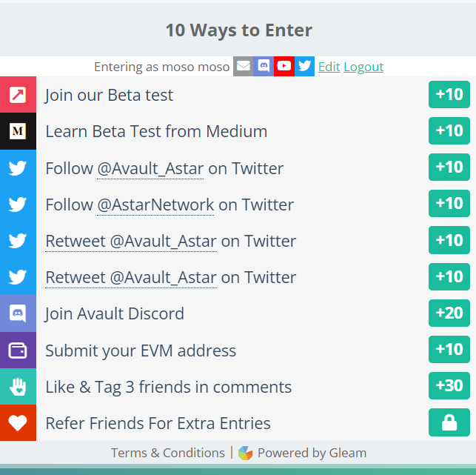Screen dimensions: 476x475
Task: Click the Discord icon in the account bar
Action: (x=264, y=66)
